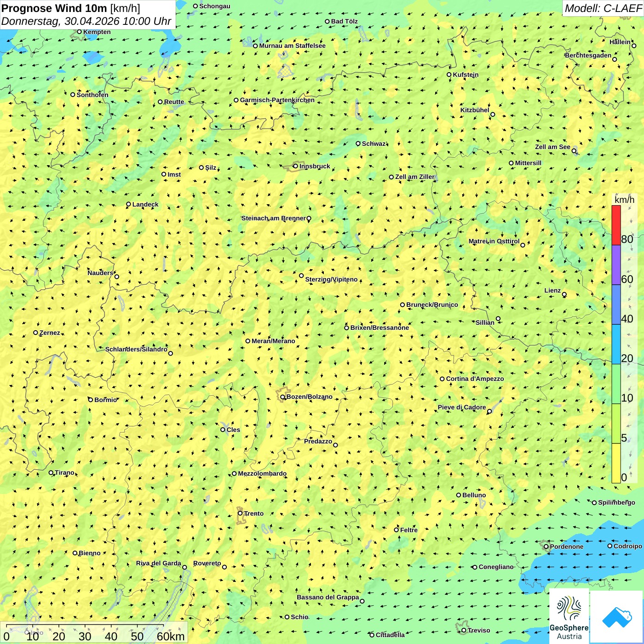Click the Innsbruck city marker

(296, 166)
